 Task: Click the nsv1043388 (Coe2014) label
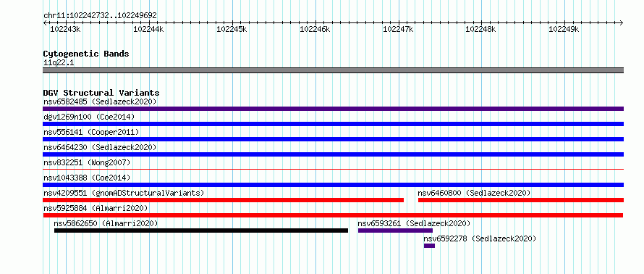(x=87, y=178)
